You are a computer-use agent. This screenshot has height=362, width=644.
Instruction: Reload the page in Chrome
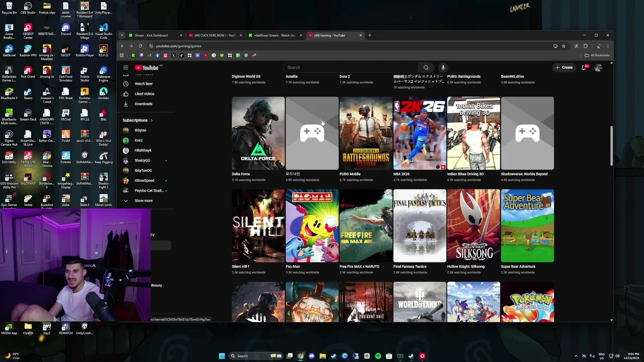pyautogui.click(x=140, y=46)
